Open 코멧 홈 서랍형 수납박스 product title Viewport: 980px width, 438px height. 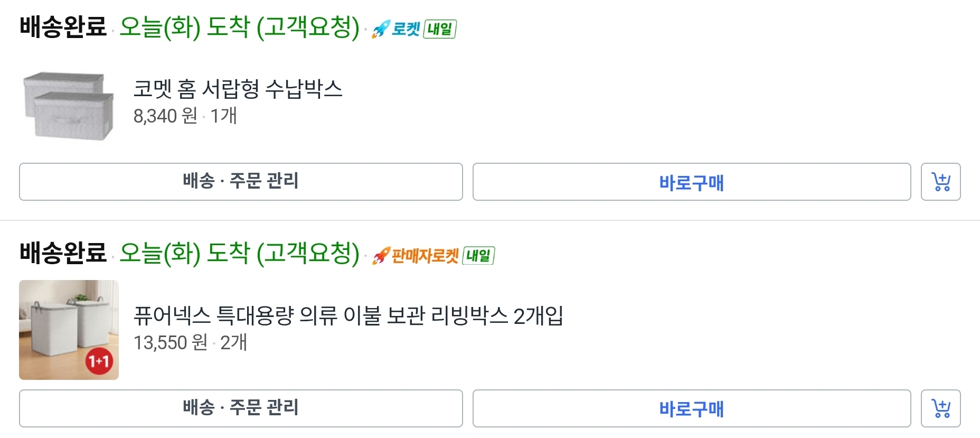238,89
